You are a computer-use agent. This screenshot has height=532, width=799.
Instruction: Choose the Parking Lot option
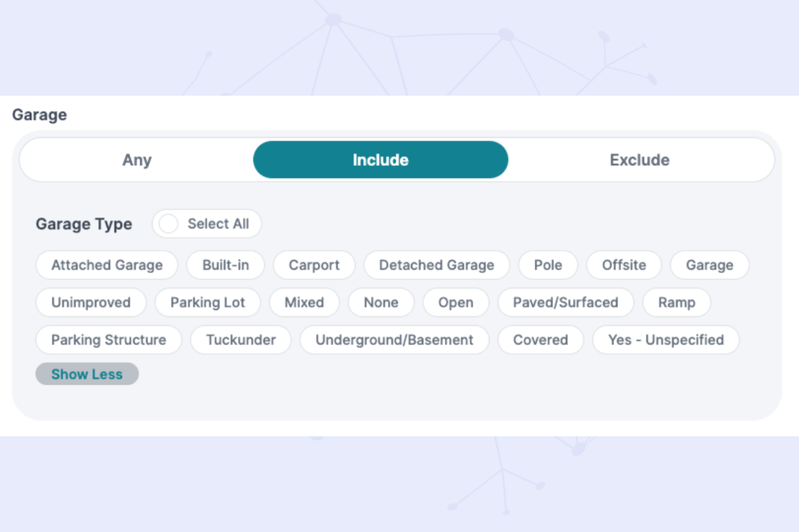click(207, 302)
